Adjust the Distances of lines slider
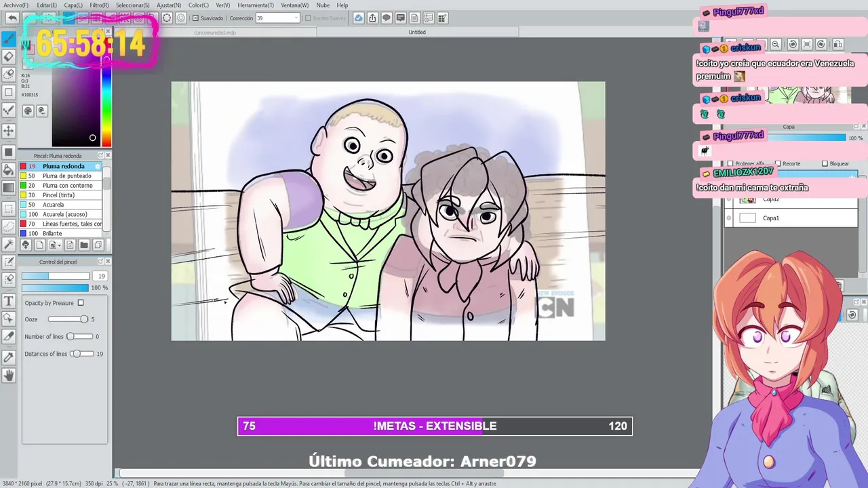868x488 pixels. click(83, 354)
